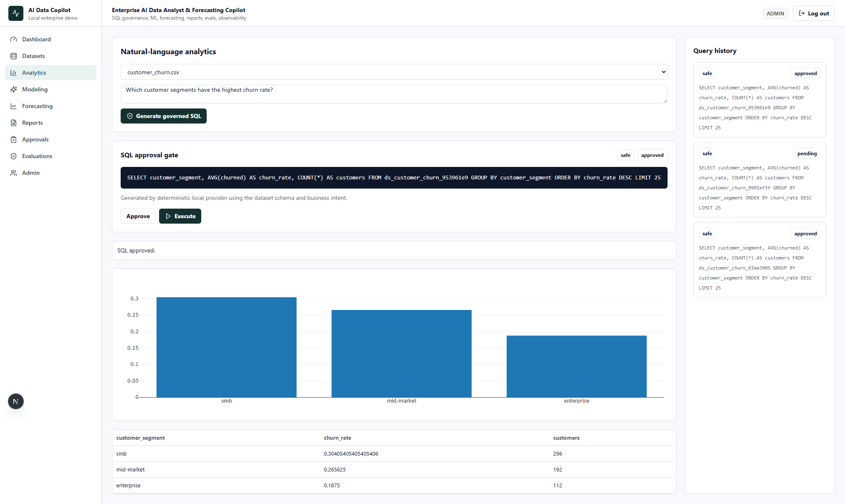845x504 pixels.
Task: Execute the approved SQL query
Action: tap(180, 216)
